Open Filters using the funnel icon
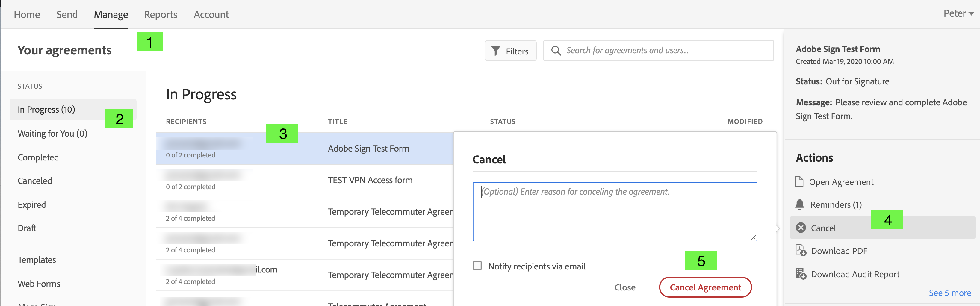This screenshot has height=306, width=980. point(495,51)
